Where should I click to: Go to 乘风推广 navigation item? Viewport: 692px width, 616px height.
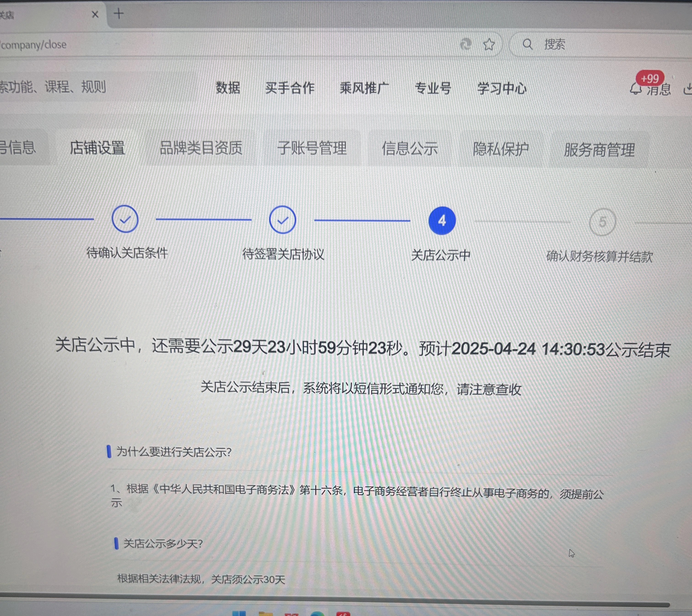pyautogui.click(x=364, y=88)
